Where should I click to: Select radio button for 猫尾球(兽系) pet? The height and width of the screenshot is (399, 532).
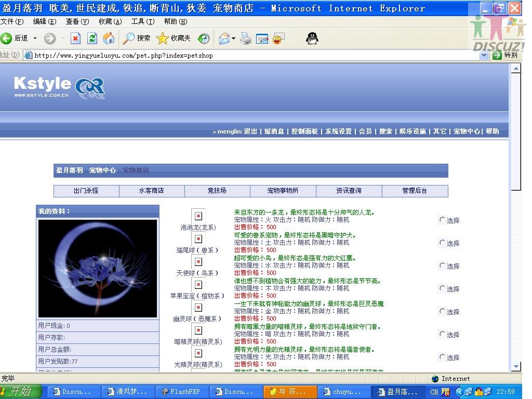click(442, 243)
